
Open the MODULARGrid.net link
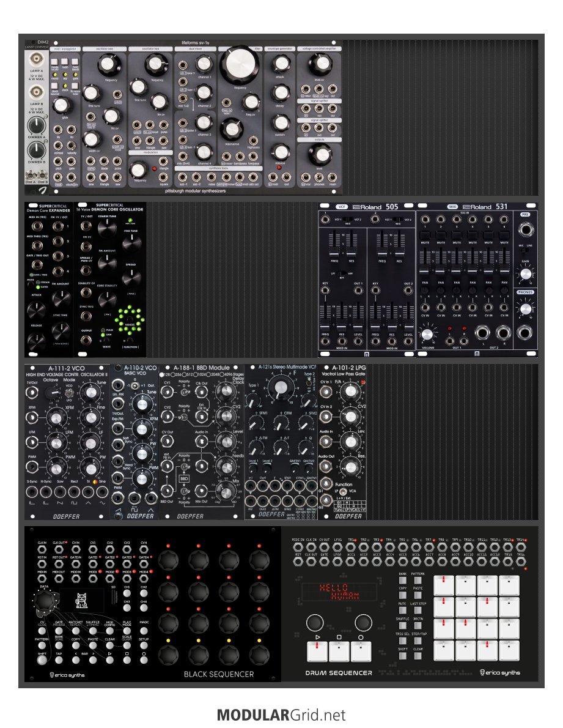(281, 715)
